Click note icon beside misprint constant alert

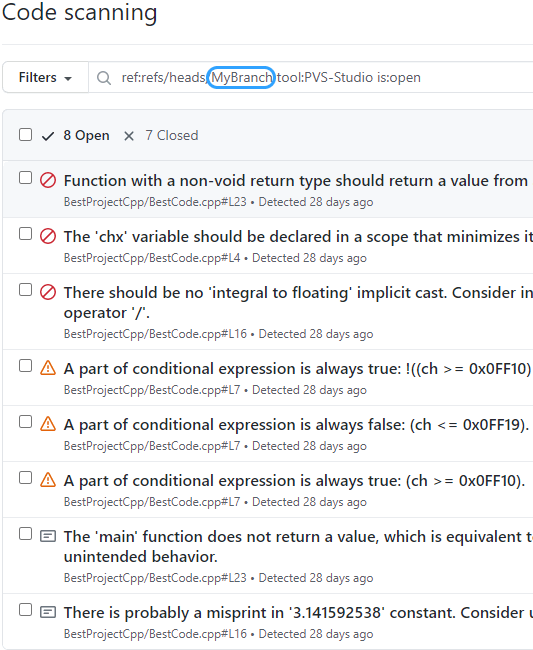[48, 612]
